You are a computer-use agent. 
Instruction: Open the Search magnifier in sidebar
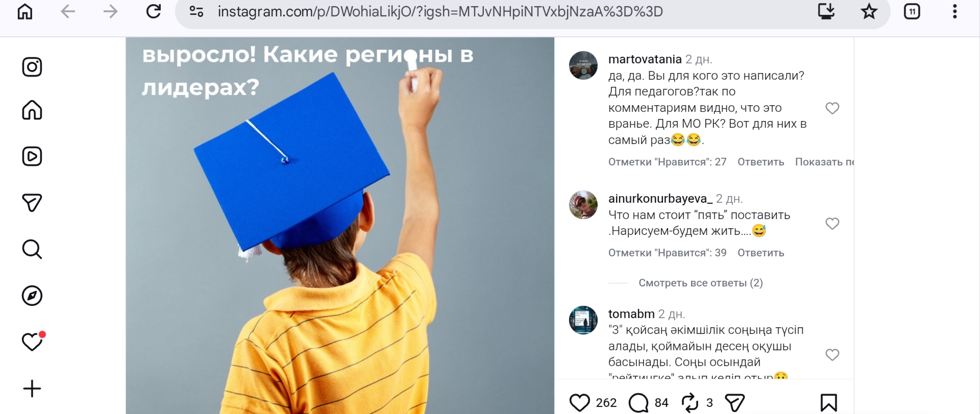click(32, 249)
